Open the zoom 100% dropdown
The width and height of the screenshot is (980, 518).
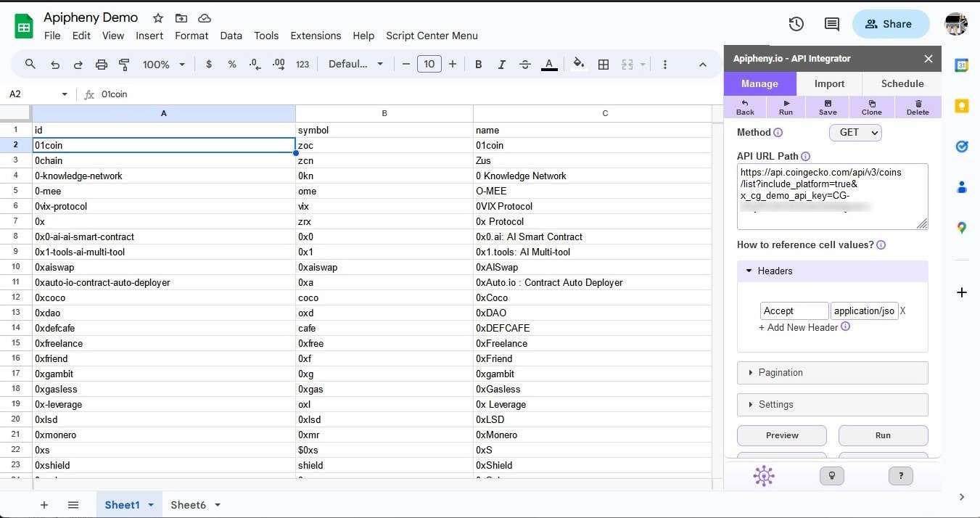164,65
